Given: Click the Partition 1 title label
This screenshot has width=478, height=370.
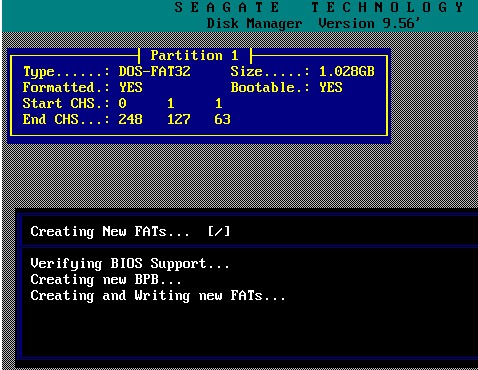Looking at the screenshot, I should 195,55.
